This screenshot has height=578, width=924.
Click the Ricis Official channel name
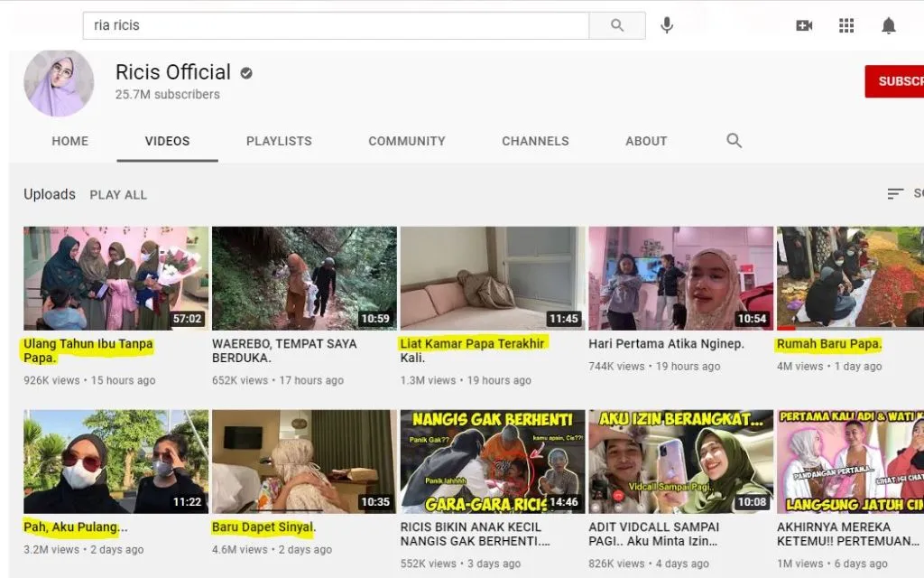172,72
